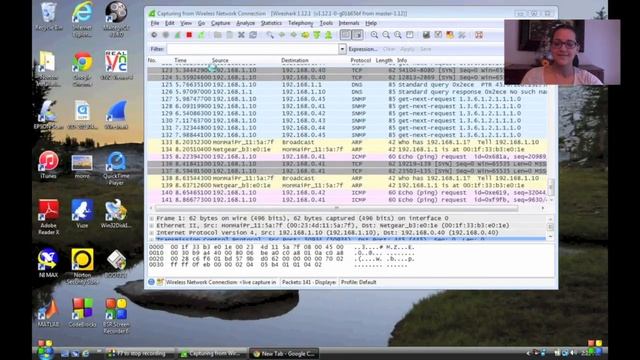Open the capture options toolbar icon
The height and width of the screenshot is (360, 640).
click(x=166, y=35)
